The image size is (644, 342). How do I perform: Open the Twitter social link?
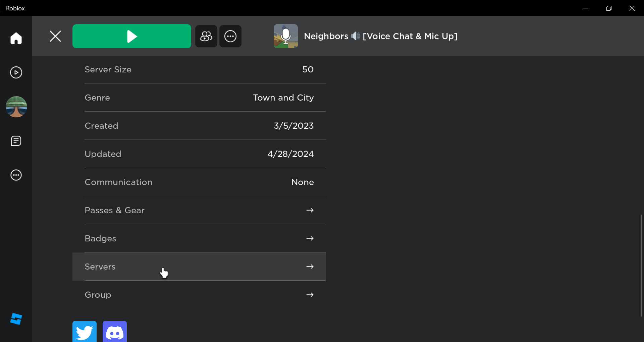click(85, 332)
